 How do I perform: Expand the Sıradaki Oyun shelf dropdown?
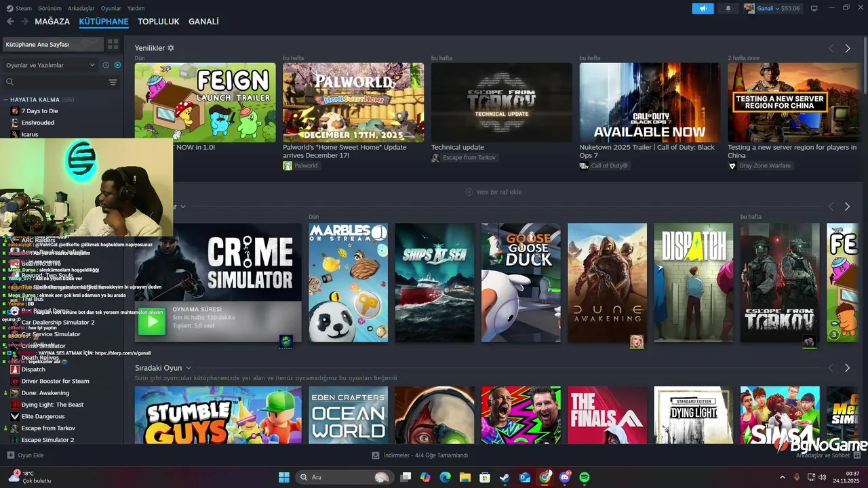pos(189,368)
